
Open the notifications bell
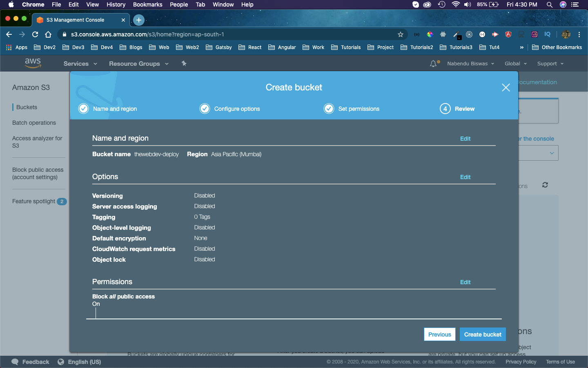click(x=434, y=64)
